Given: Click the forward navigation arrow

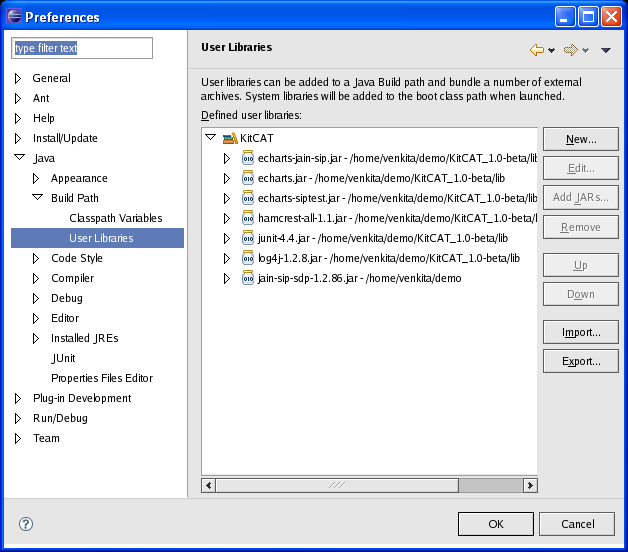Looking at the screenshot, I should pyautogui.click(x=571, y=50).
